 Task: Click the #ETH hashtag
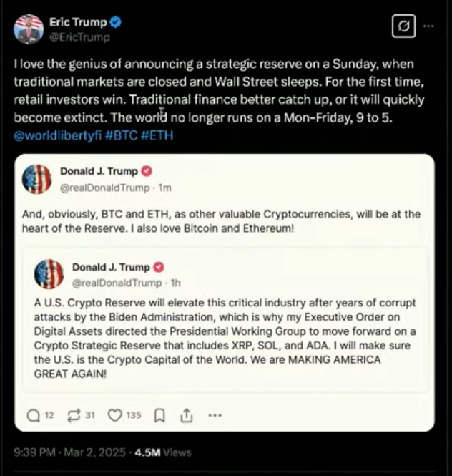click(158, 135)
